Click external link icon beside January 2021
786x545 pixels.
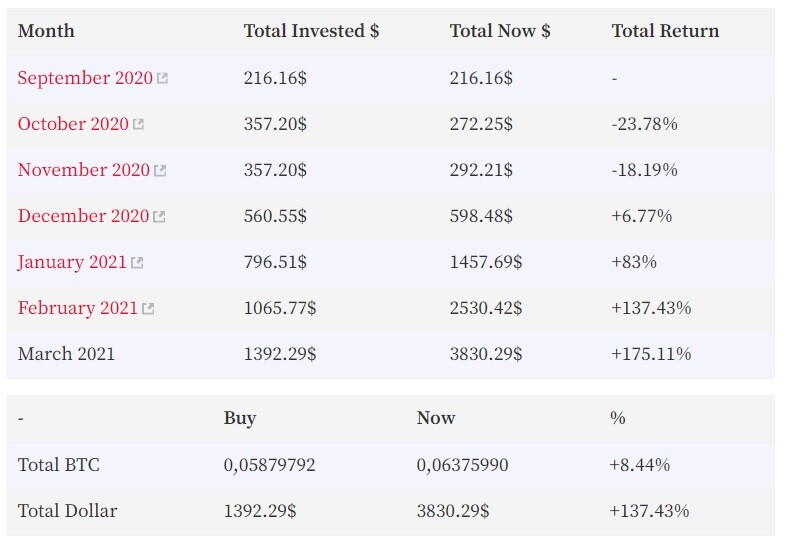137,263
